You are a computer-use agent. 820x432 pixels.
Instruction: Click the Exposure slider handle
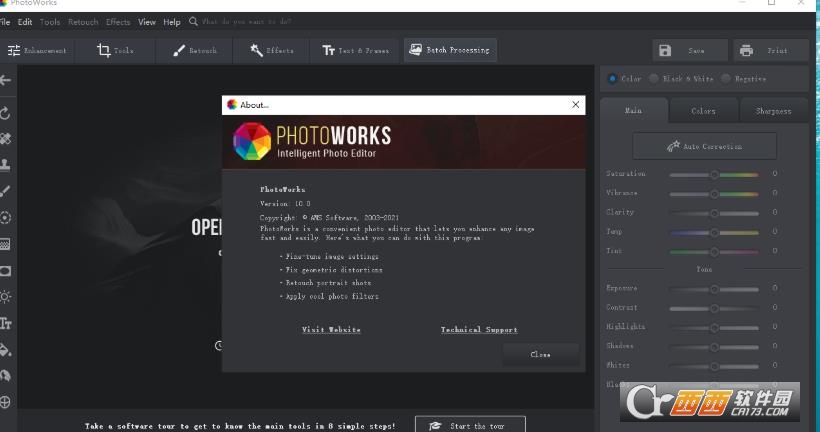tap(714, 289)
